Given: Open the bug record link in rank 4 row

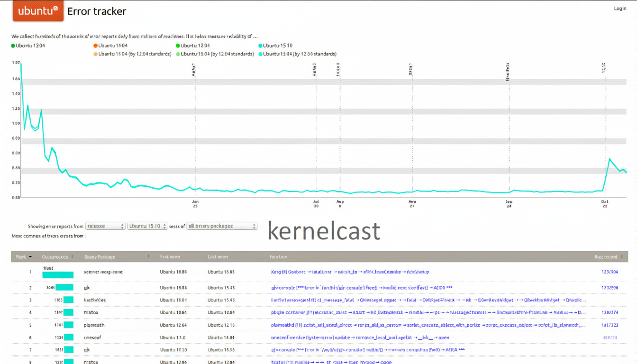Looking at the screenshot, I should [x=610, y=313].
